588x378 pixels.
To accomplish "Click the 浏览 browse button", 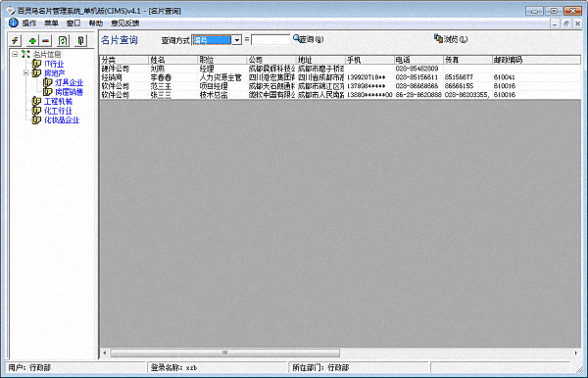I will coord(451,39).
